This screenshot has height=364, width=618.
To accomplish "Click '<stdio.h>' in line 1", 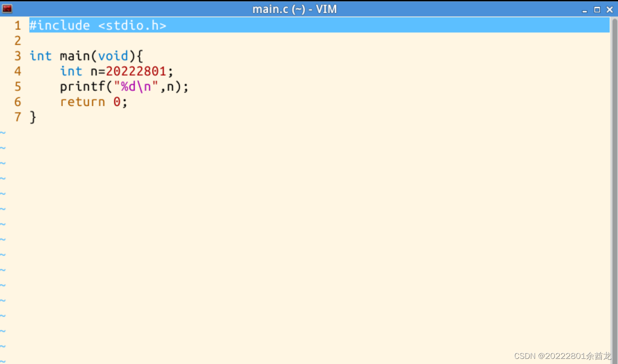I will 132,26.
